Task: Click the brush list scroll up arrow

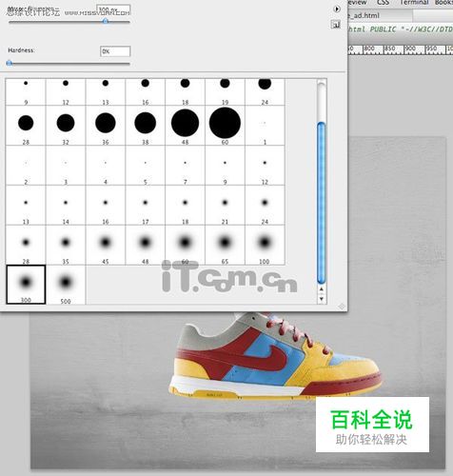Action: coord(322,289)
